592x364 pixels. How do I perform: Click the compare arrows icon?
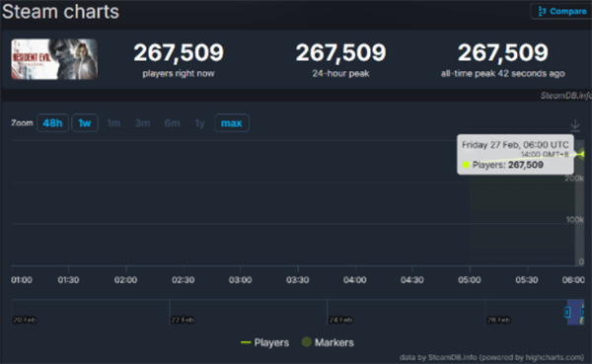542,11
